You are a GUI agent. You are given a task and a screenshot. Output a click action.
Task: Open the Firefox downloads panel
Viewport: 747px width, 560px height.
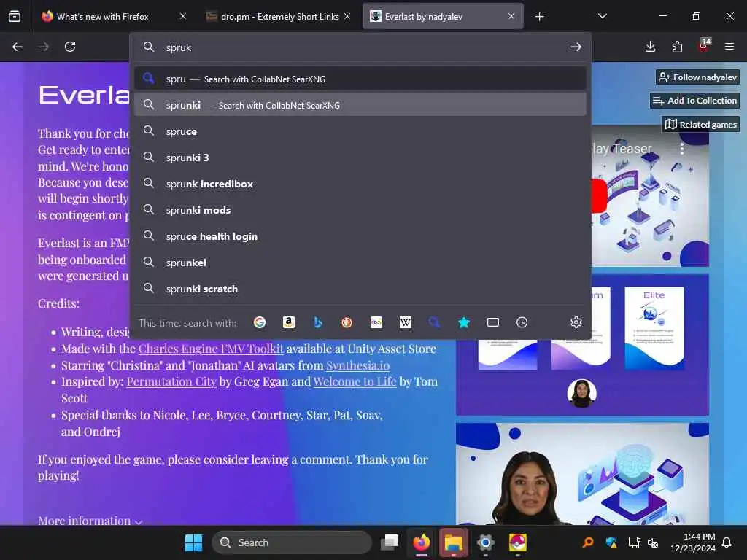[x=650, y=47]
